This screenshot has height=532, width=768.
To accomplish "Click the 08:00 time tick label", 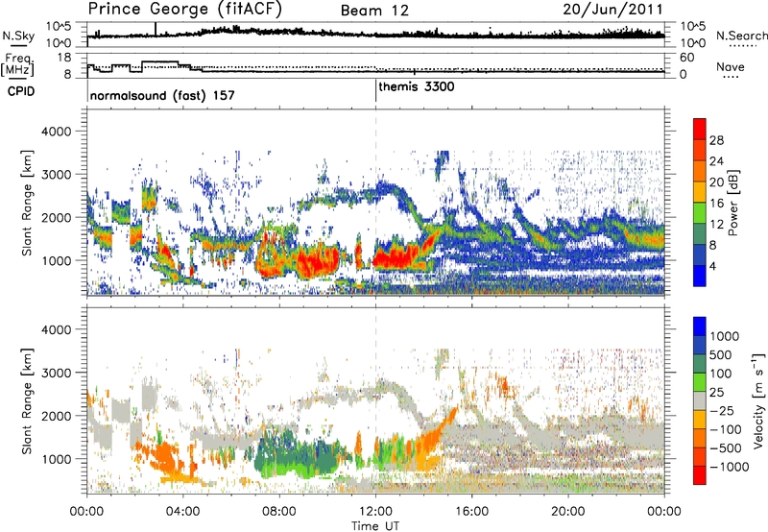I will pyautogui.click(x=278, y=512).
